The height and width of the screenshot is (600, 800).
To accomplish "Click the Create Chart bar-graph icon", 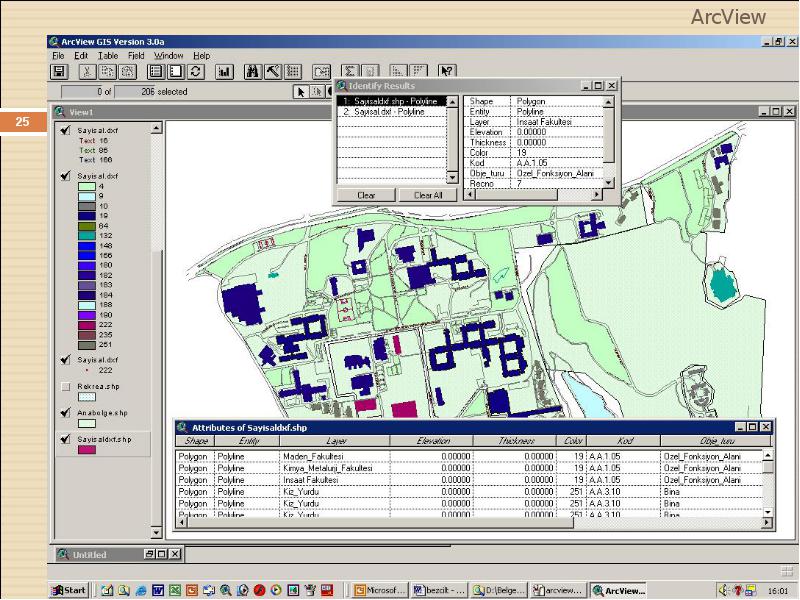I will coord(223,72).
